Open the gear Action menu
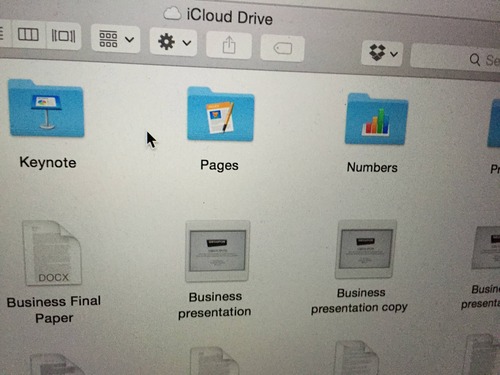Image resolution: width=500 pixels, height=375 pixels. [x=173, y=42]
